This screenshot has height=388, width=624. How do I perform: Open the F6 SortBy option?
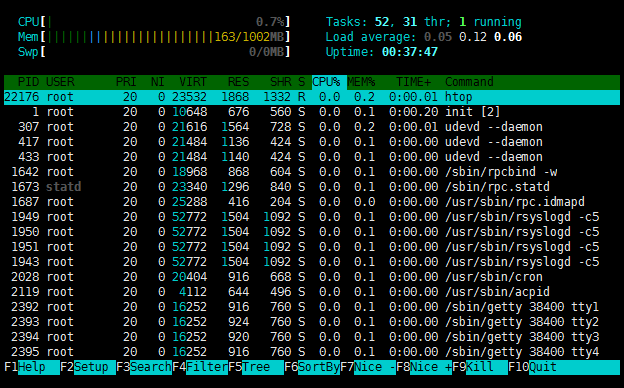tap(312, 367)
